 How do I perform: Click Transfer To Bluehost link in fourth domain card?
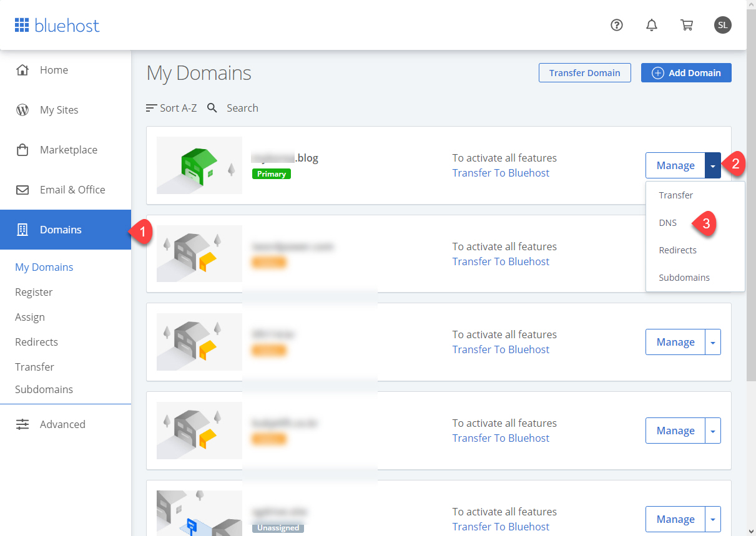[x=501, y=438]
